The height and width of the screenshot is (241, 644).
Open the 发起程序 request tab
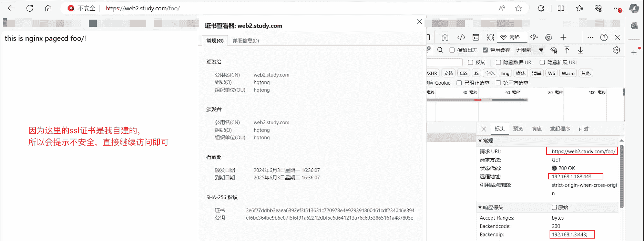coord(560,129)
